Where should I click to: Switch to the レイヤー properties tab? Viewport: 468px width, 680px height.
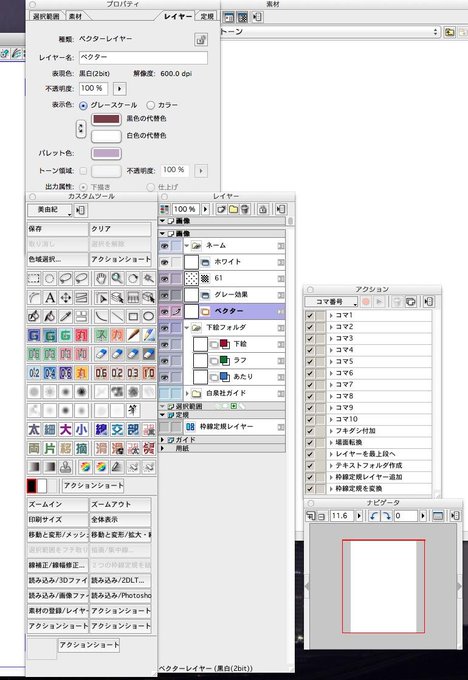(x=178, y=16)
